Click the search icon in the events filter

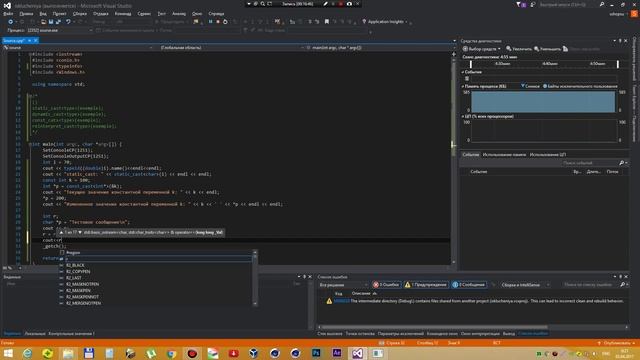[622, 163]
